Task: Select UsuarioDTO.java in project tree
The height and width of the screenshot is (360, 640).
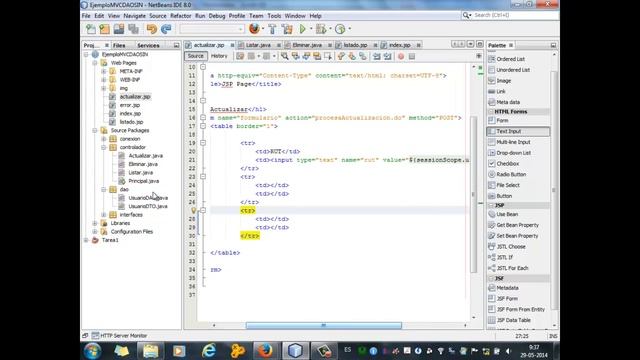Action: click(148, 206)
